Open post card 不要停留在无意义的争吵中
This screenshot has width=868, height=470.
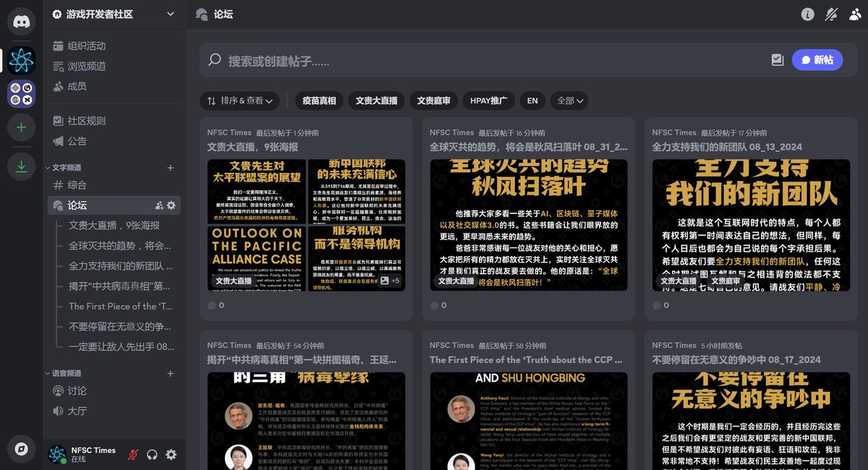[751, 400]
